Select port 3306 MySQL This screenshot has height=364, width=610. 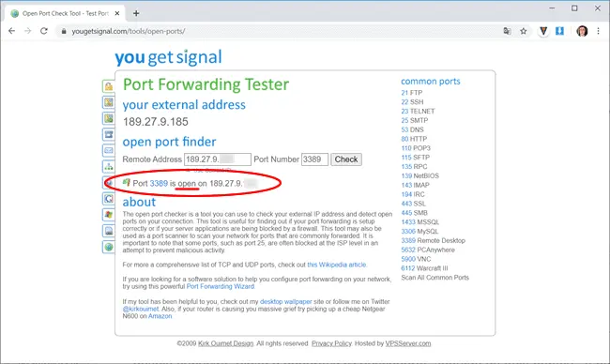(419, 232)
